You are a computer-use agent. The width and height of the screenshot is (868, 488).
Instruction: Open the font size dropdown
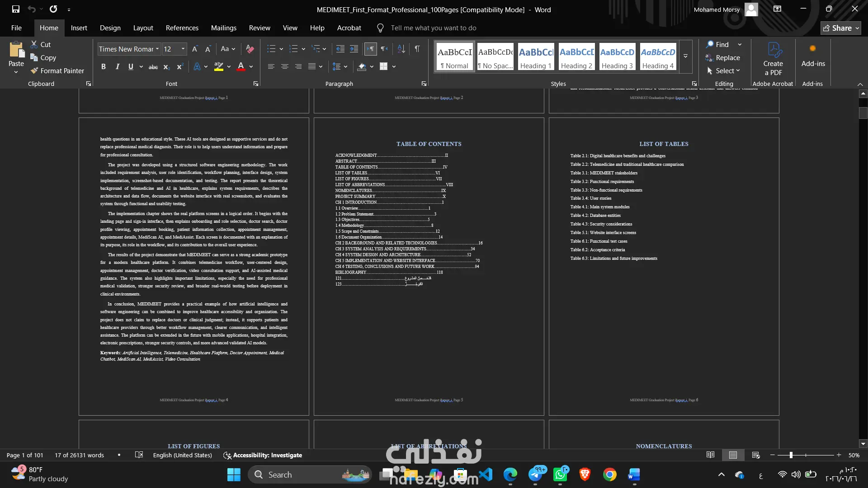click(x=183, y=49)
